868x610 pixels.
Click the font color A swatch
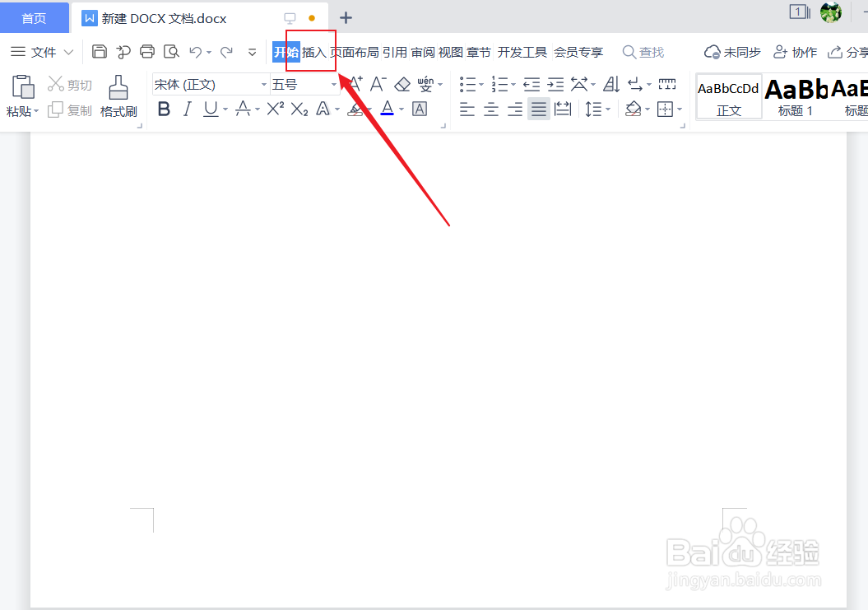pos(388,109)
